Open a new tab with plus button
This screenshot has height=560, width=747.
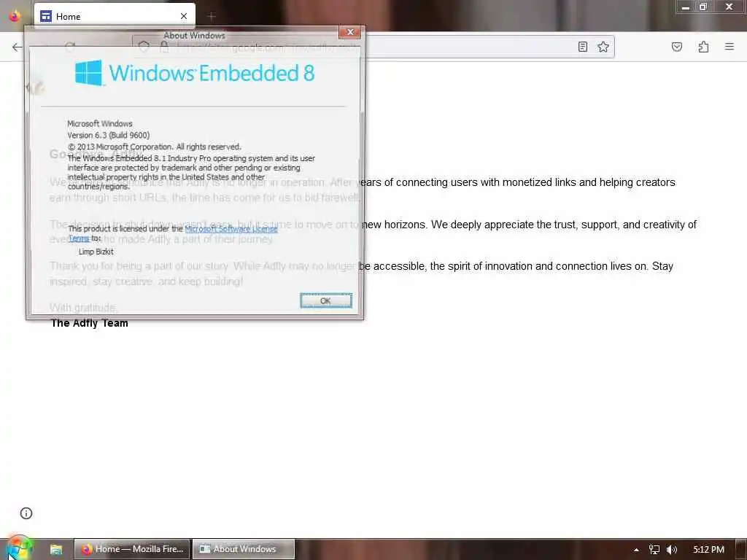pos(212,16)
